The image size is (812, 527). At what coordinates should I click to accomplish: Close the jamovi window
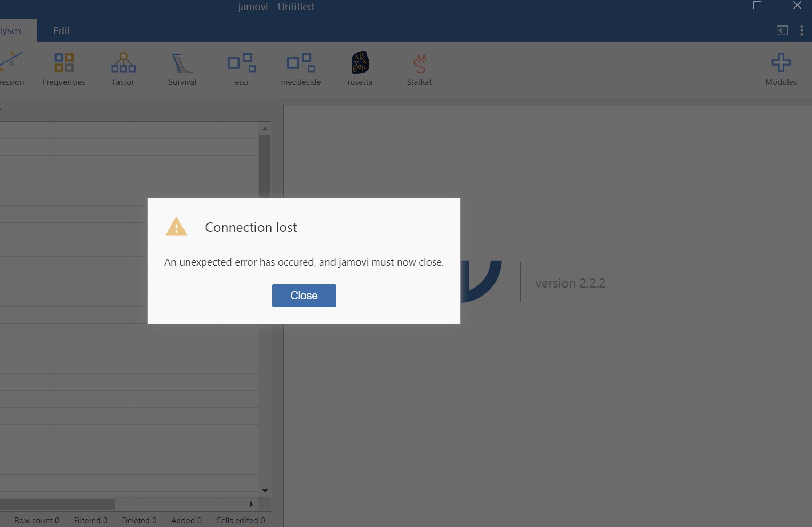coord(797,6)
